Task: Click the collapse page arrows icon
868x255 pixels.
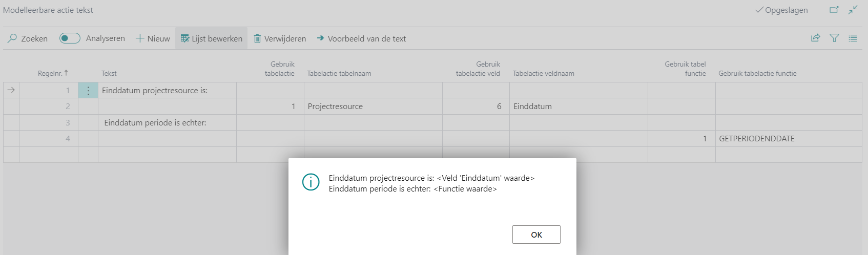Action: tap(853, 10)
